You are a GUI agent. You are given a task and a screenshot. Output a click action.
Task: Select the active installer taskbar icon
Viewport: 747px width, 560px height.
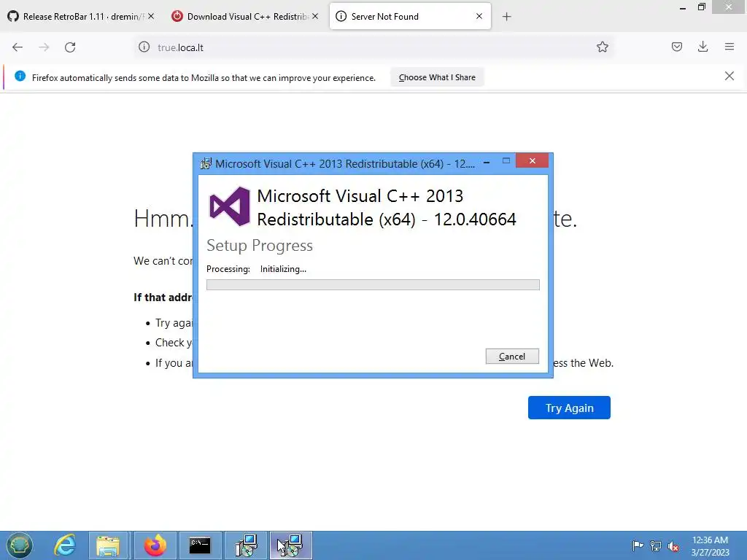click(290, 545)
